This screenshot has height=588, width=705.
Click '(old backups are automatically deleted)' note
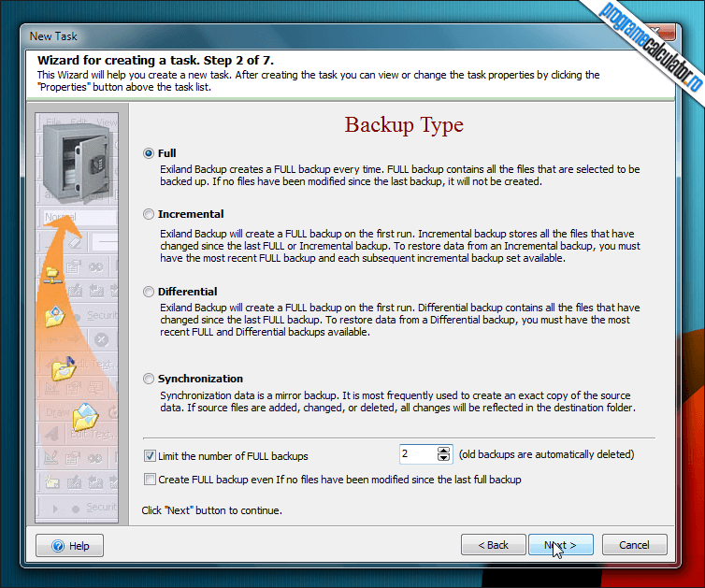click(546, 454)
